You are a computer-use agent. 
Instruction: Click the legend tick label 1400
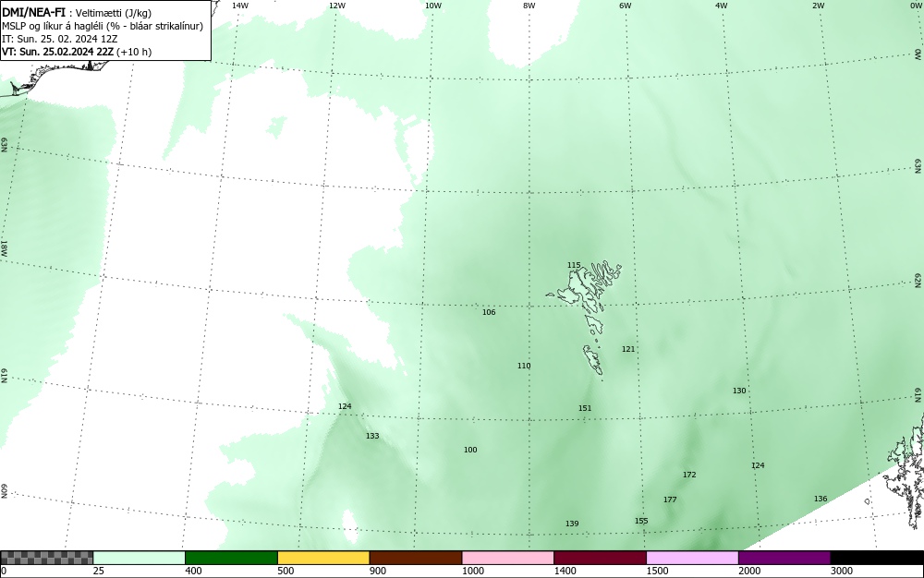[565, 571]
